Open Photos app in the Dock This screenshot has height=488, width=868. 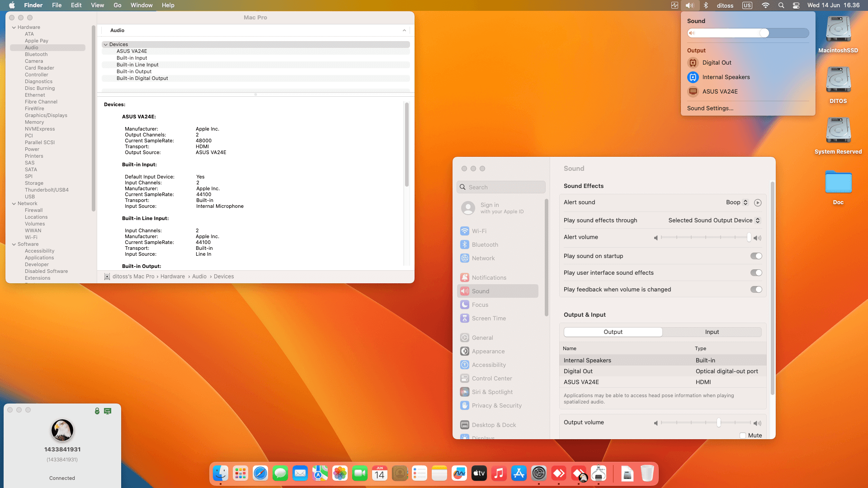[340, 473]
